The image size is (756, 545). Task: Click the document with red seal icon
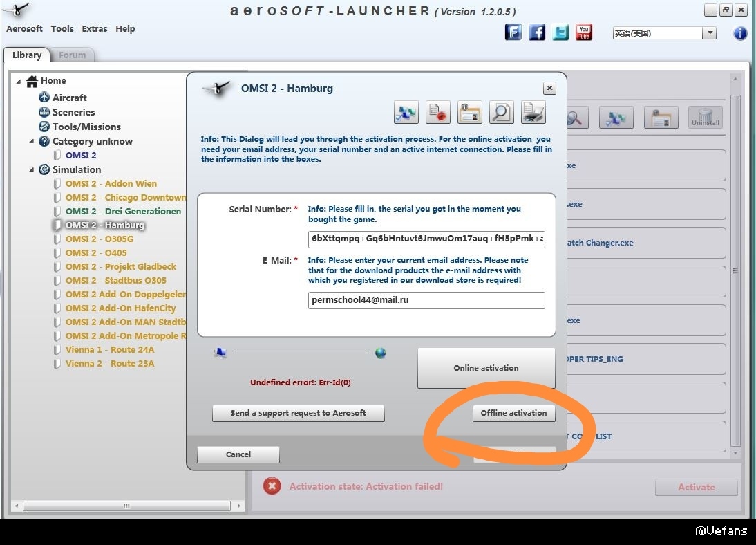438,113
